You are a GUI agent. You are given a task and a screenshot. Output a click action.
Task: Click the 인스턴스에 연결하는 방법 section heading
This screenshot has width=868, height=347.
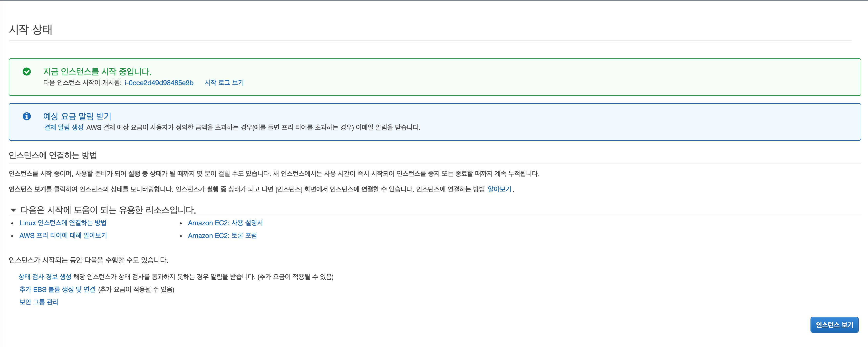pyautogui.click(x=53, y=155)
